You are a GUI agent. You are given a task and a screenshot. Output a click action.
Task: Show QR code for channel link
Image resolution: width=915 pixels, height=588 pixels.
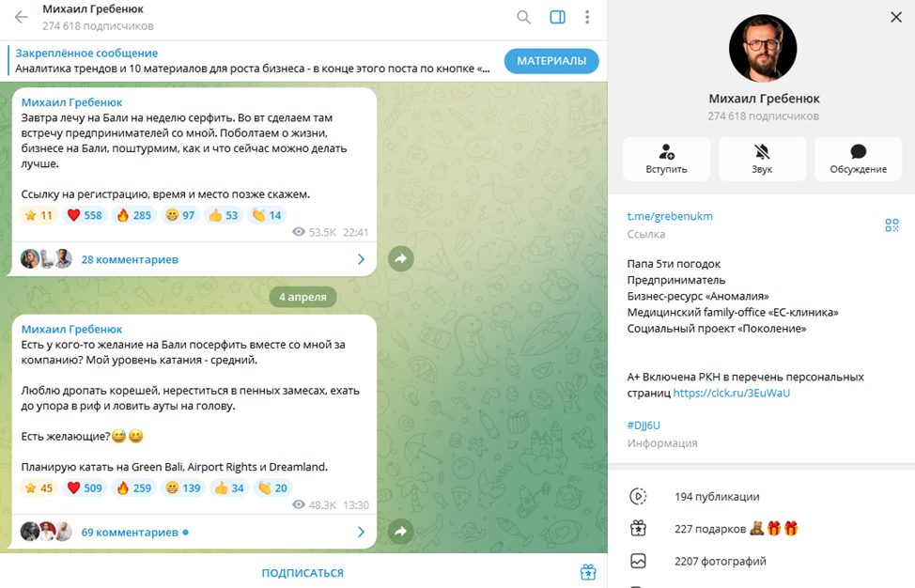pos(892,224)
